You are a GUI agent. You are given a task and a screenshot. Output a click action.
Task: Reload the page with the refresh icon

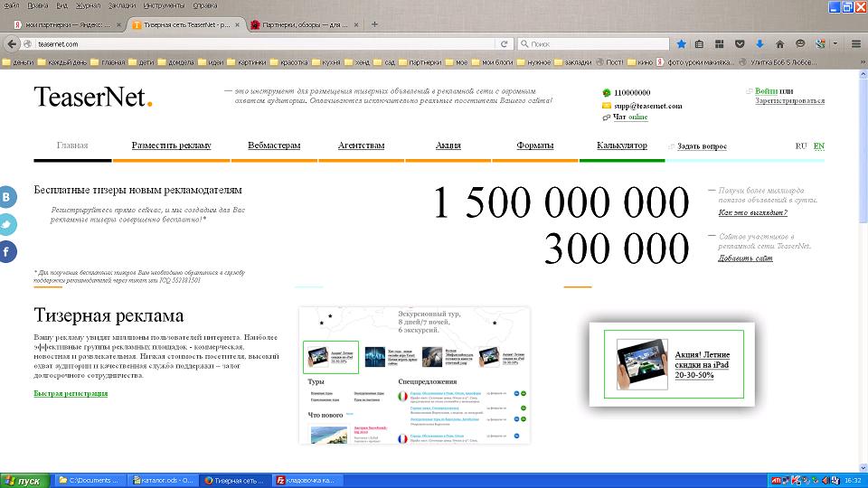coord(504,43)
